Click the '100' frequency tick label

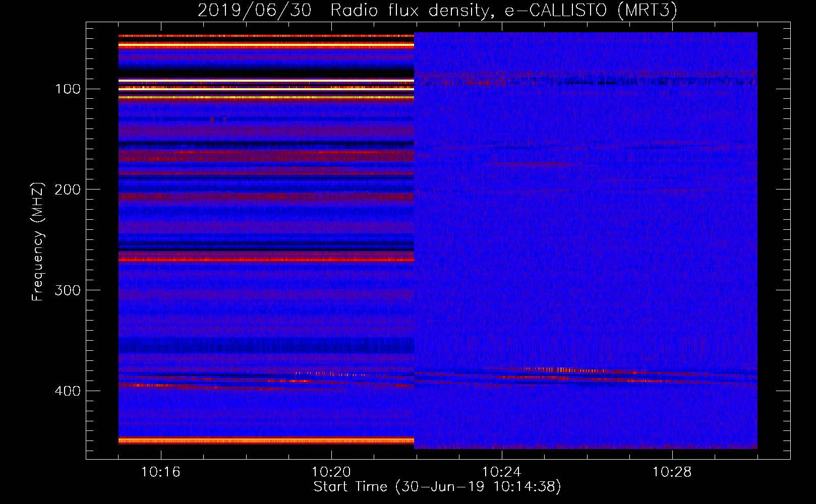coord(68,89)
